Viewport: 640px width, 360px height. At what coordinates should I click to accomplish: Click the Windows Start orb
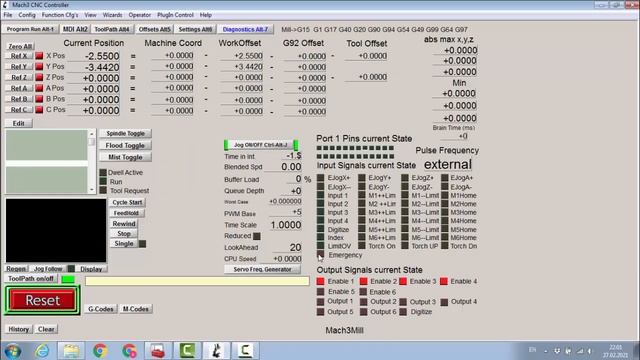13,351
